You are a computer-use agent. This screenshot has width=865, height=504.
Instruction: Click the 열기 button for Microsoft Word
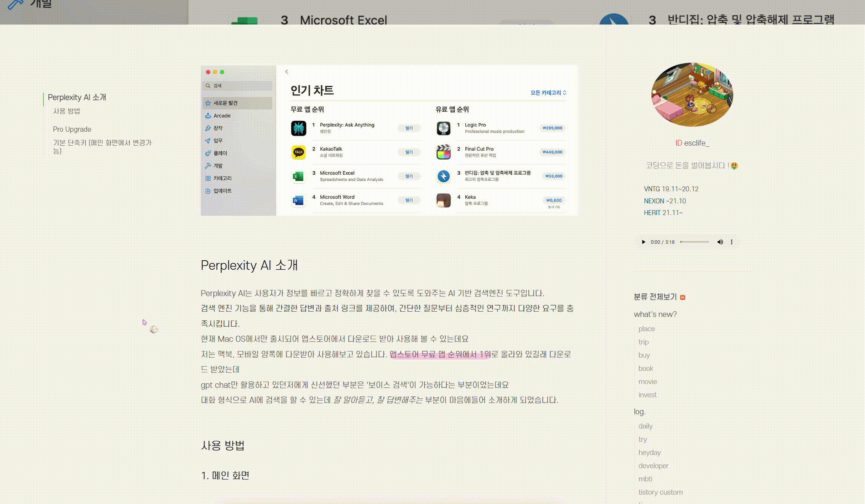[409, 200]
